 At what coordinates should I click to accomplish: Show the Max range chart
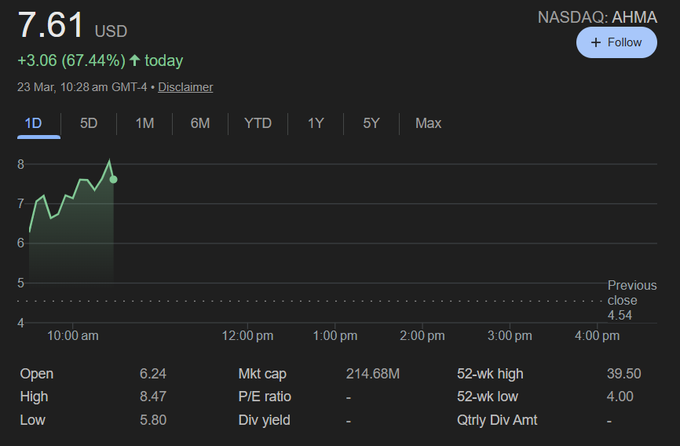coord(428,123)
